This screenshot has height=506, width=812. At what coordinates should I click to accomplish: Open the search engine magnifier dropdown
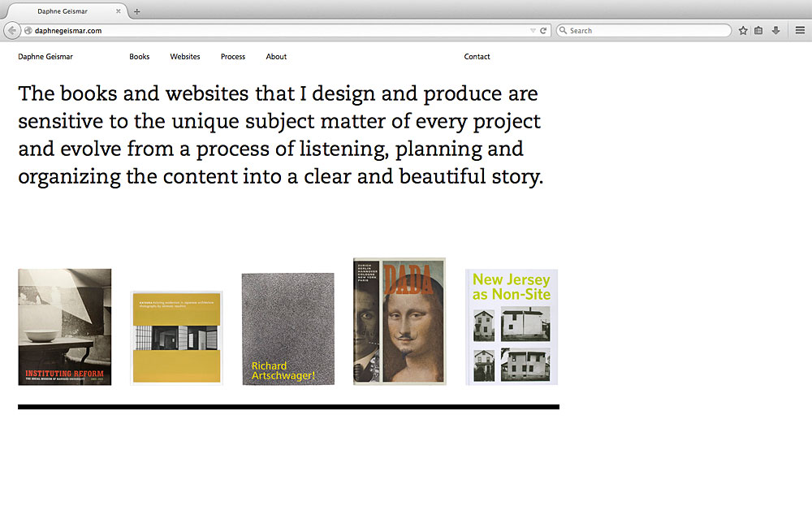click(563, 31)
